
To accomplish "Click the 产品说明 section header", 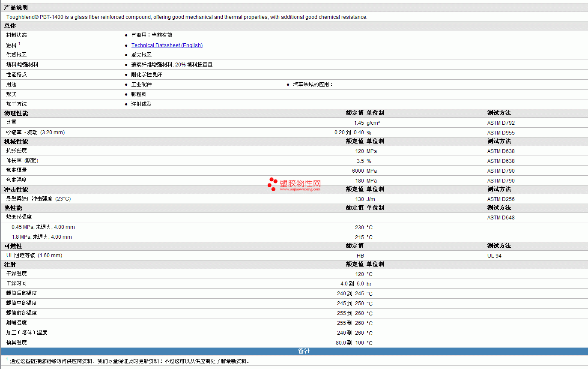I will 16,7.
